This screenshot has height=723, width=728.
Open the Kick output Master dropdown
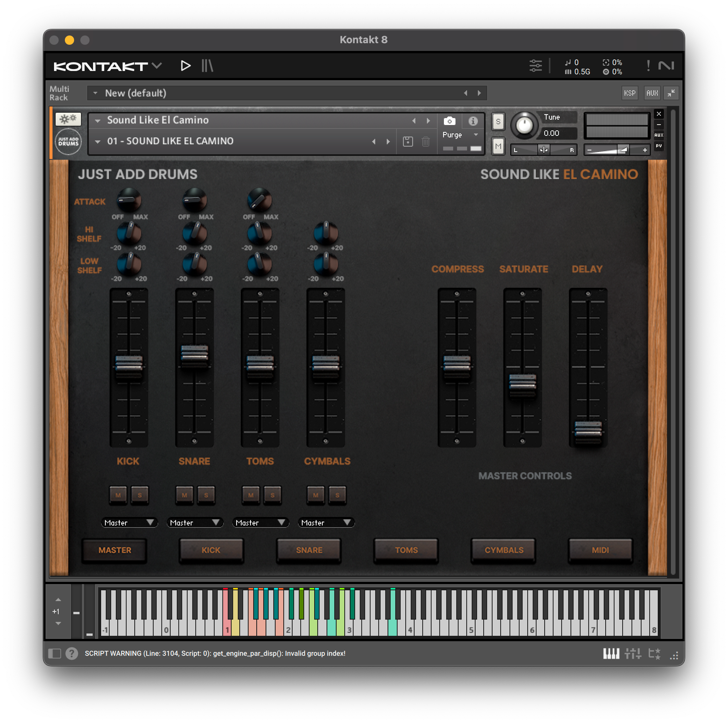point(129,523)
